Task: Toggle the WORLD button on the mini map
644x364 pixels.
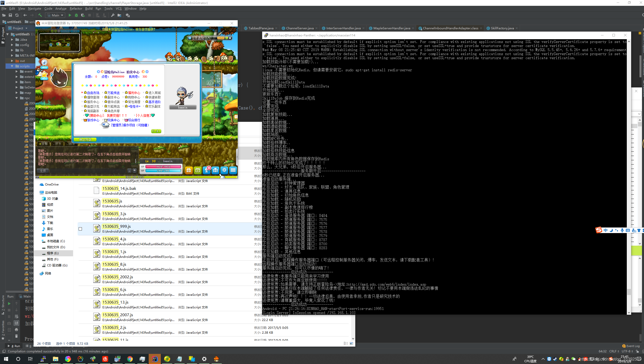Action: tap(65, 31)
